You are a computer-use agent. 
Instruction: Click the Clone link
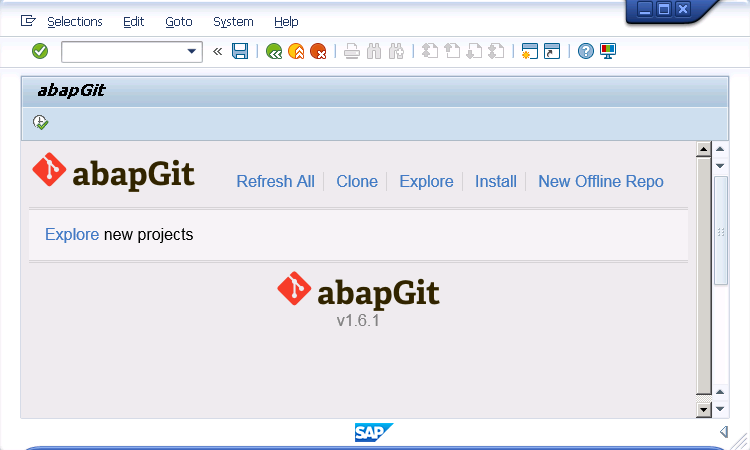coord(357,181)
